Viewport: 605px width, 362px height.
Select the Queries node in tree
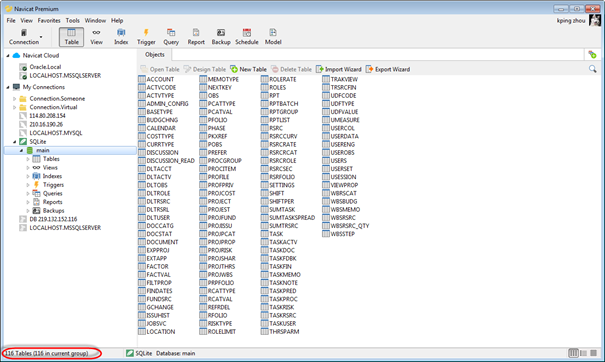[x=52, y=193]
